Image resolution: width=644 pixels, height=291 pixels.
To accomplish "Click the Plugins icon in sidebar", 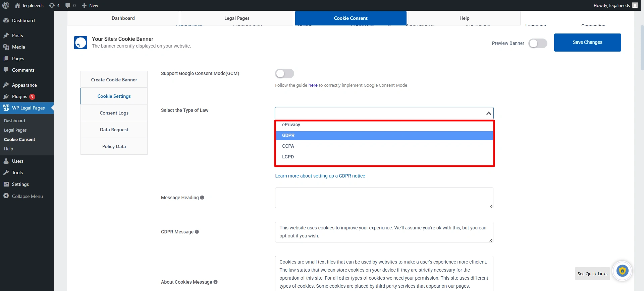I will (6, 96).
